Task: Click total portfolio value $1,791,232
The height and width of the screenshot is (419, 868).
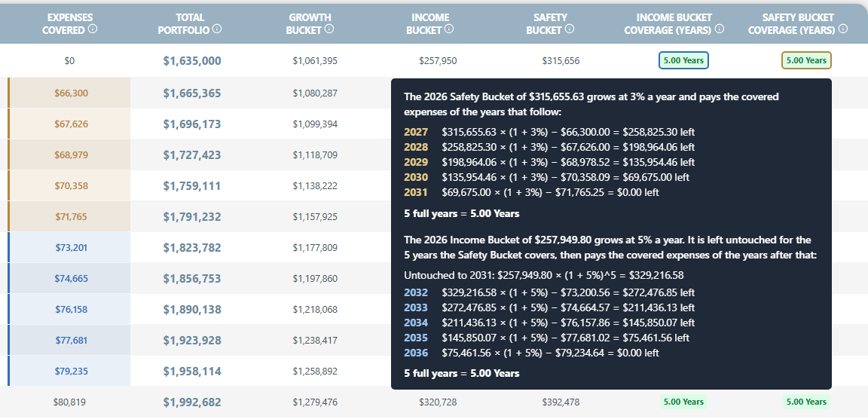Action: coord(192,217)
